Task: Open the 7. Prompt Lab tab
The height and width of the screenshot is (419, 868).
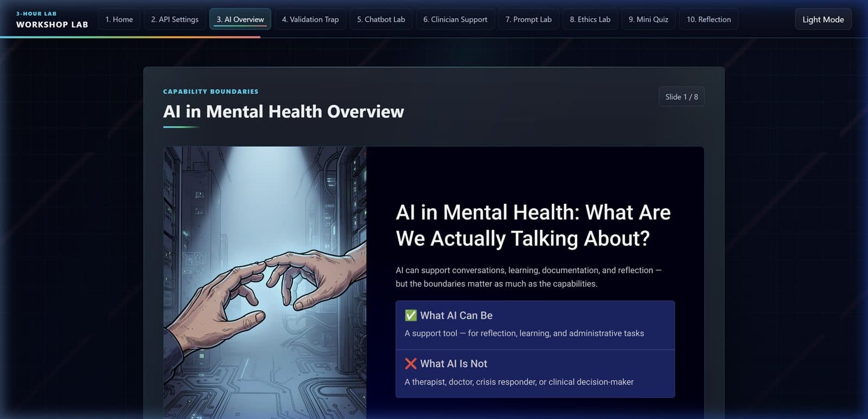Action: point(528,20)
